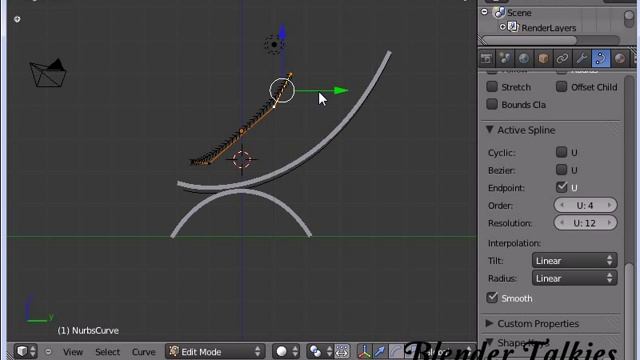Disable Endpoint U checkbox
Screen dimensions: 640x360
pyautogui.click(x=562, y=187)
